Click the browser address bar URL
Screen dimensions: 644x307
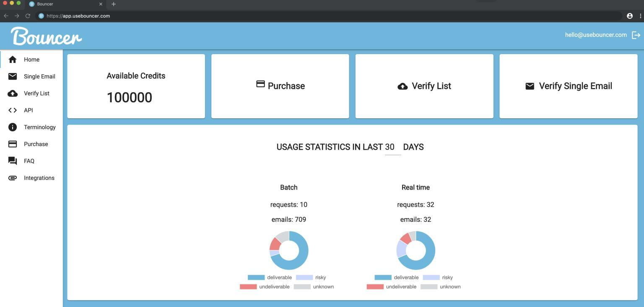point(78,16)
